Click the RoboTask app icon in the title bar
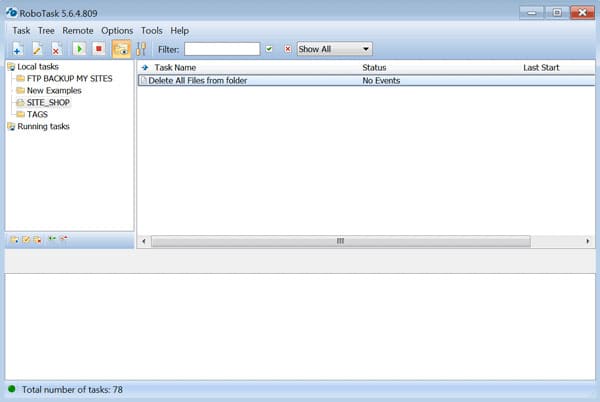Viewport: 600px width, 402px height. coord(11,12)
